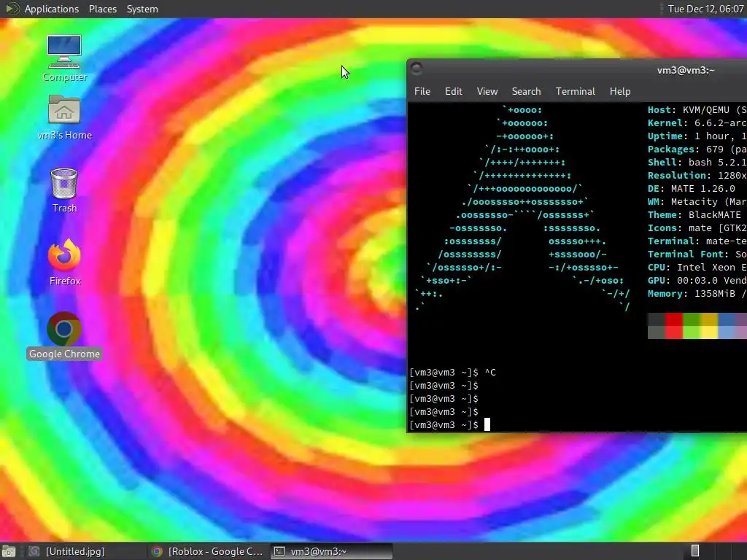The width and height of the screenshot is (747, 560).
Task: Click the 'Packages: 679' line
Action: 697,149
